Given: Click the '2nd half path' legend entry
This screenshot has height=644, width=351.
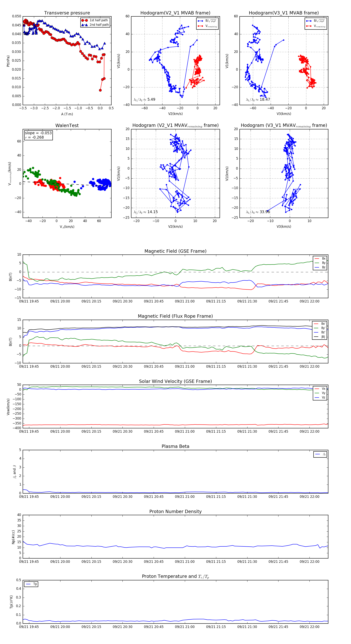Looking at the screenshot, I should pyautogui.click(x=95, y=25).
